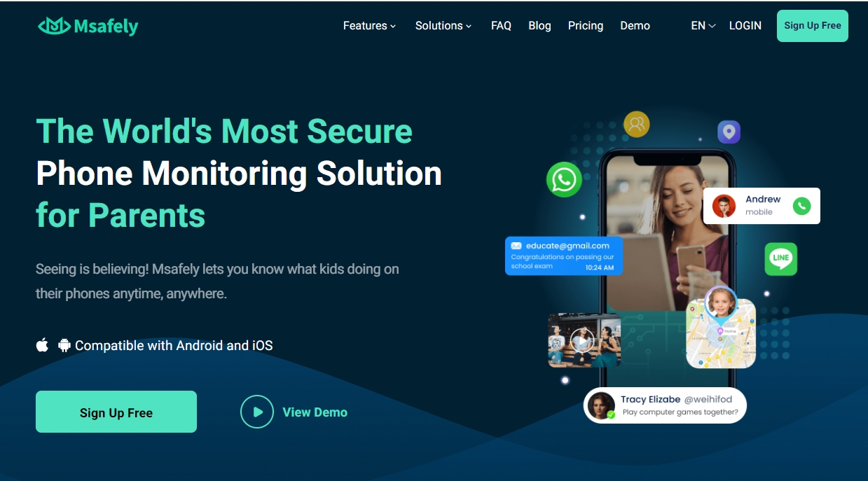
Task: Expand the Features dropdown menu
Action: 369,26
